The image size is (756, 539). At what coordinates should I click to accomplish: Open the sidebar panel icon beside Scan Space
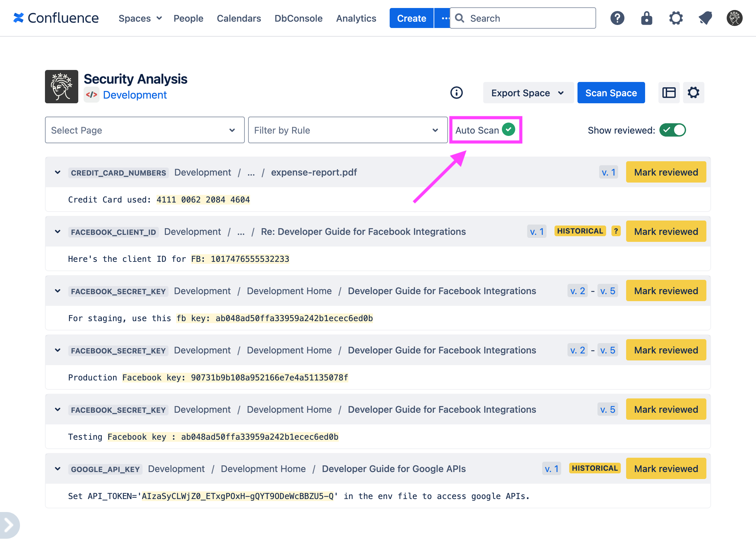pos(669,93)
